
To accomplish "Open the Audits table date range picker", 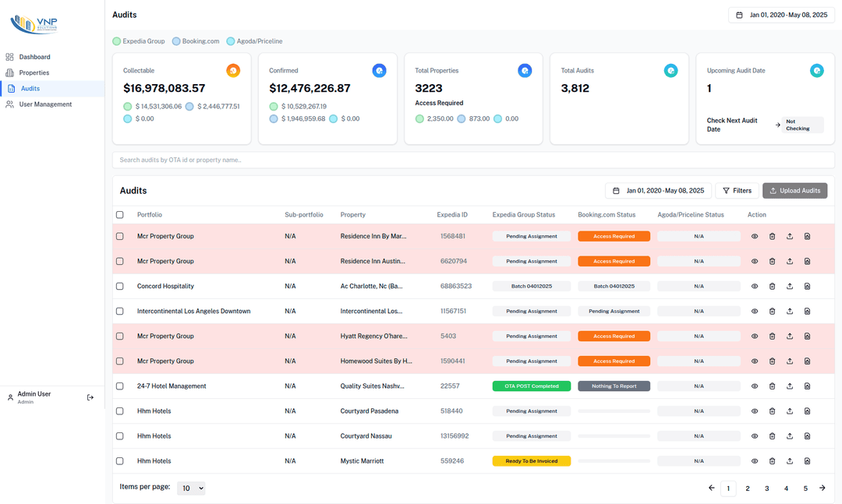I will 658,191.
